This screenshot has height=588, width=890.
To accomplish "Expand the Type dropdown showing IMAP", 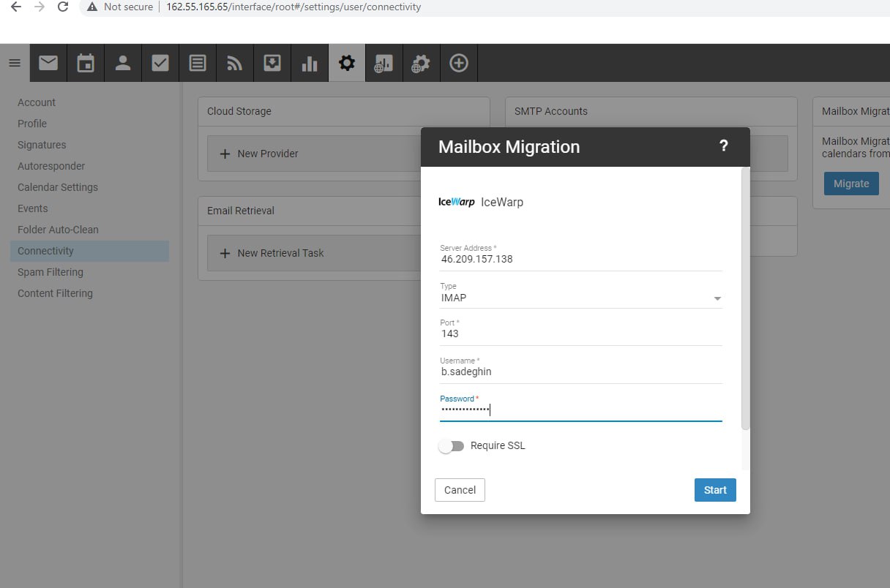I will 717,298.
